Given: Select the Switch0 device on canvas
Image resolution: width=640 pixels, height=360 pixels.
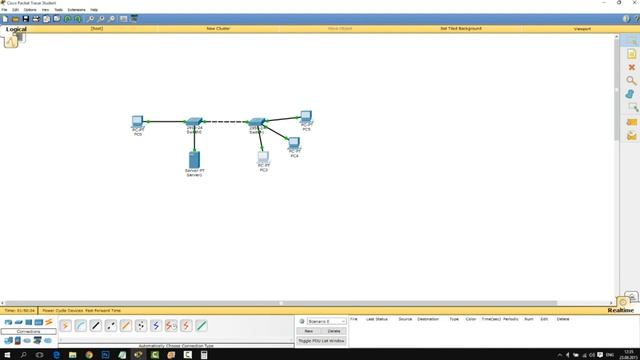Looking at the screenshot, I should tap(194, 121).
